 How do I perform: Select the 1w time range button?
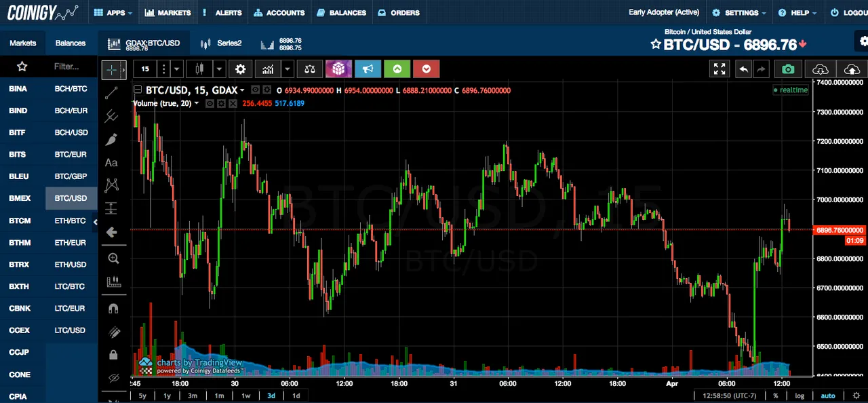pyautogui.click(x=245, y=396)
